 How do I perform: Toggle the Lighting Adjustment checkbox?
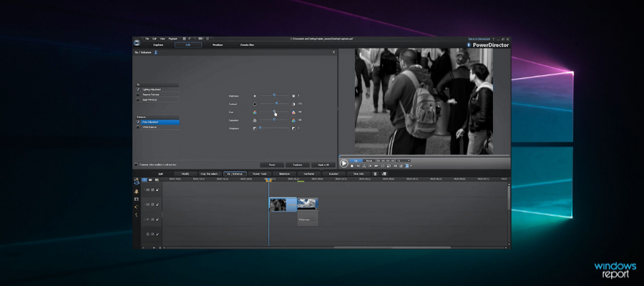point(138,89)
